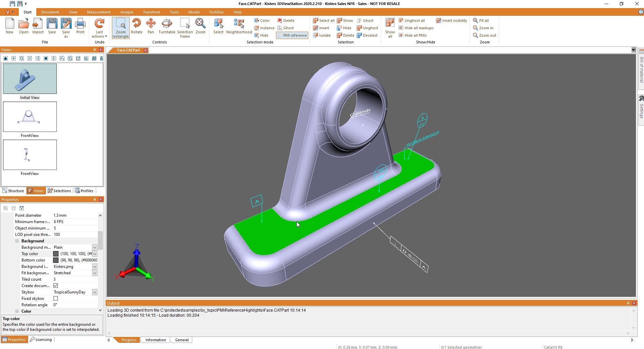The height and width of the screenshot is (349, 644).
Task: Switch to Select mode
Action: [x=218, y=26]
